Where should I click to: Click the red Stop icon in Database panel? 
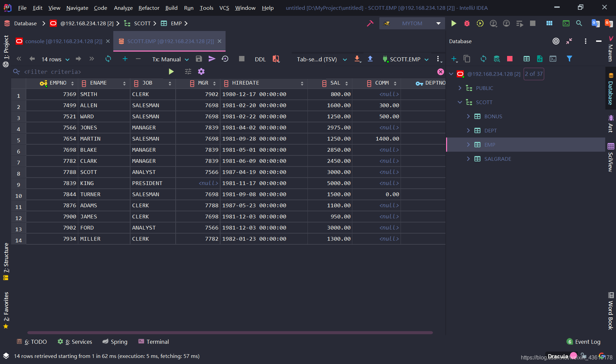pyautogui.click(x=510, y=59)
